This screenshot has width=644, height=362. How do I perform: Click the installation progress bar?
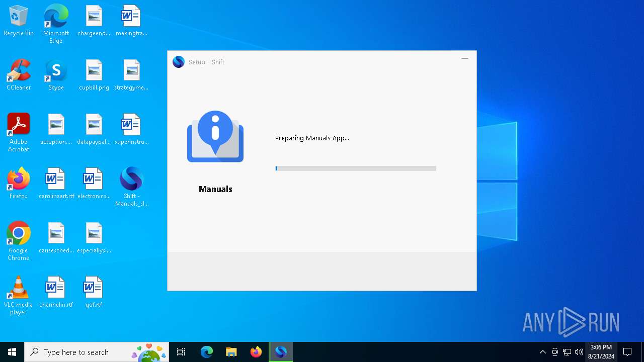(356, 168)
